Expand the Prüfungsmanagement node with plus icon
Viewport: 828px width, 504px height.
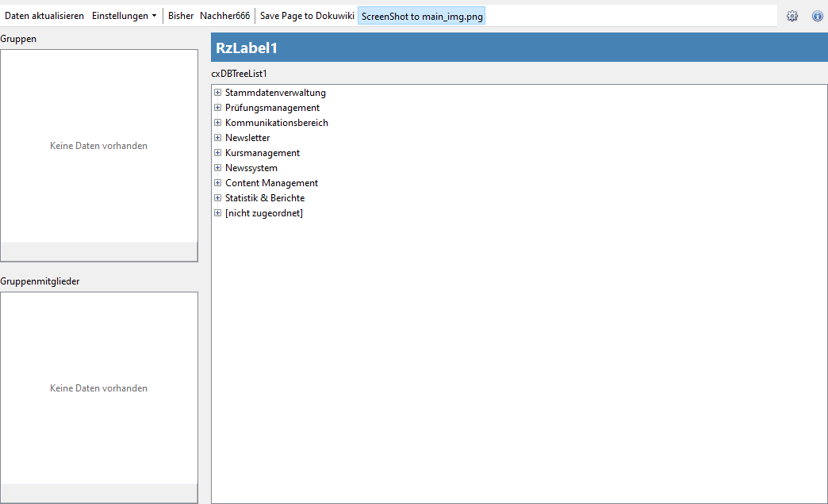click(x=217, y=108)
